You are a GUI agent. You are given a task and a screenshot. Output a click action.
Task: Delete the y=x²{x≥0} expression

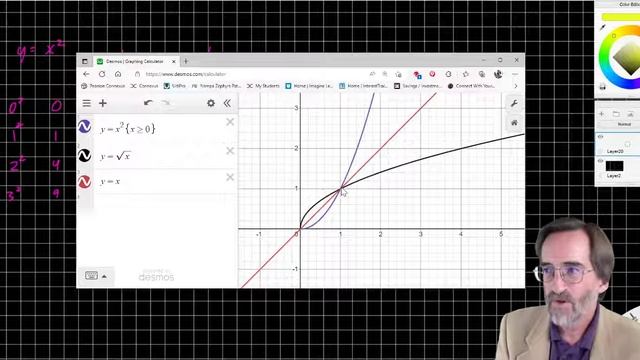tap(230, 122)
